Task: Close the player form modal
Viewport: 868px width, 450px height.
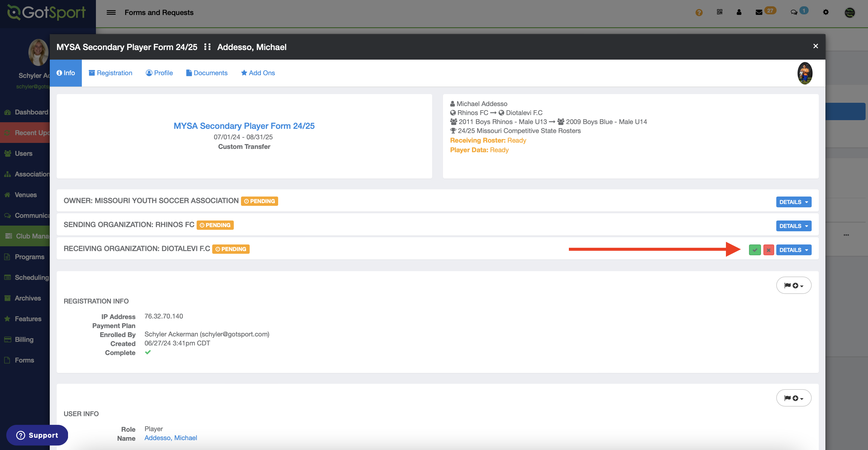Action: coord(816,46)
